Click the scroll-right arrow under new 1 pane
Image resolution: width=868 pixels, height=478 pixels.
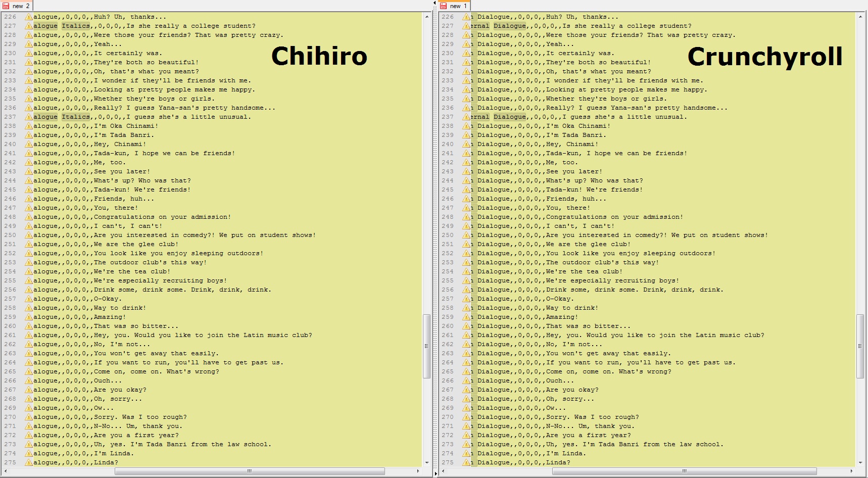[x=851, y=471]
